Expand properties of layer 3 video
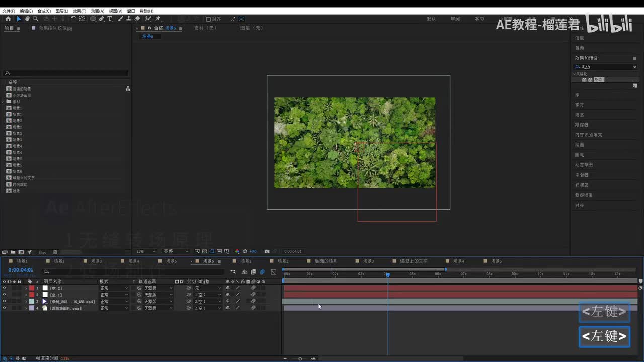This screenshot has width=644, height=362. pyautogui.click(x=26, y=301)
